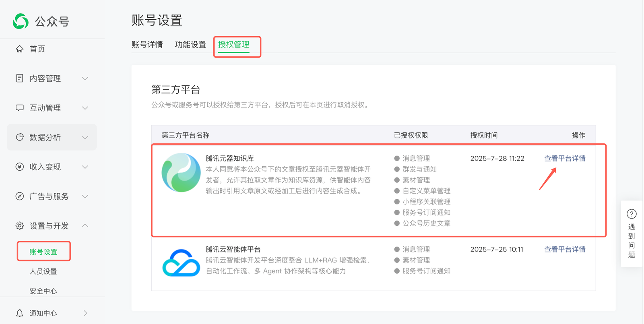Click the 广告与服务 compass icon

pos(20,196)
